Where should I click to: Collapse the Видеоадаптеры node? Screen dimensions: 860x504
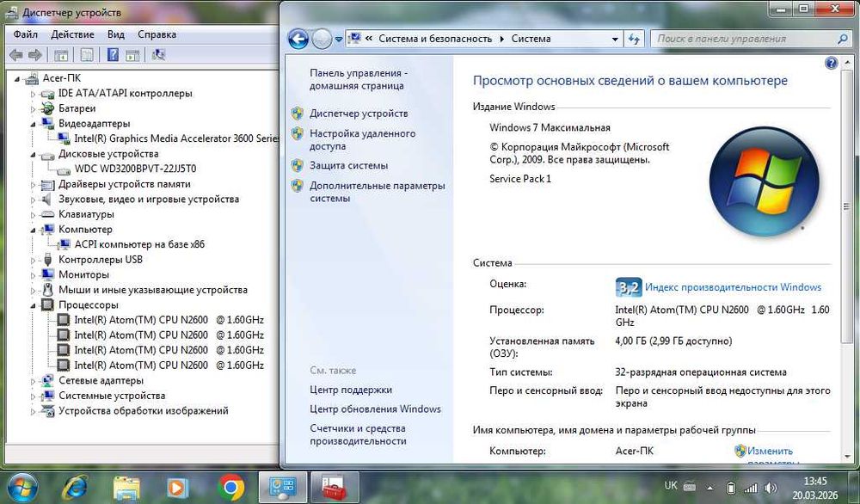[33, 125]
